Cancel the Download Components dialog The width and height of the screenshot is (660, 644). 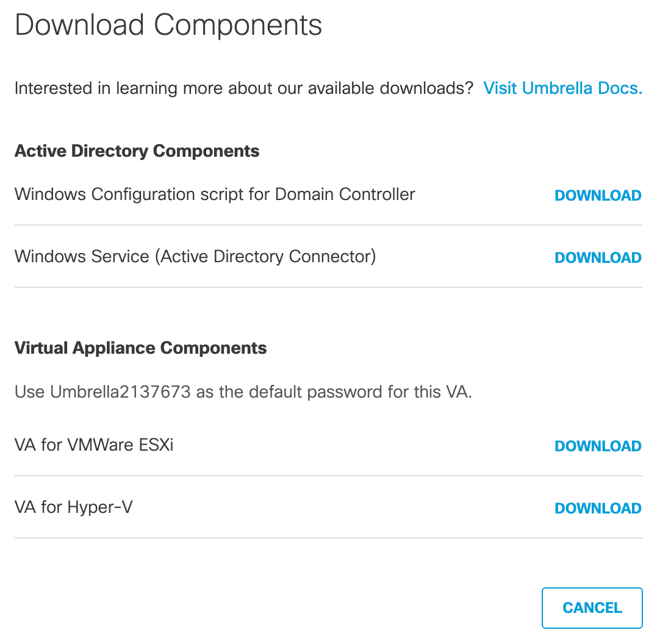click(x=592, y=608)
